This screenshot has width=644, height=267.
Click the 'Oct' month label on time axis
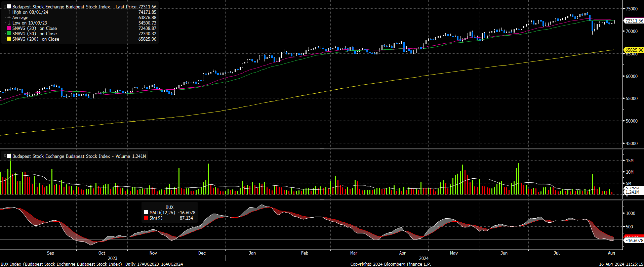click(102, 253)
